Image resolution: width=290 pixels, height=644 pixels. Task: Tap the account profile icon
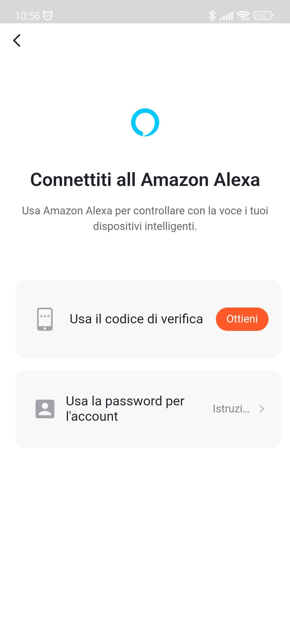tap(45, 409)
